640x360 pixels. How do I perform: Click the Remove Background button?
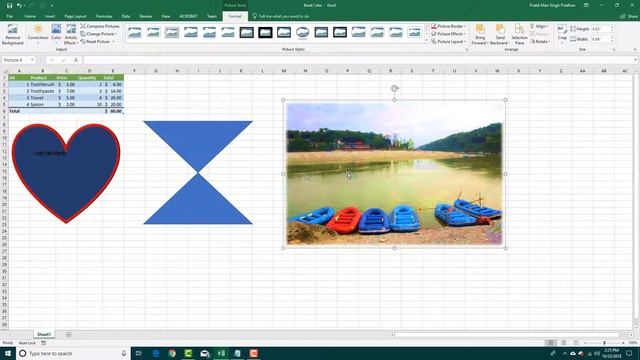[x=13, y=34]
